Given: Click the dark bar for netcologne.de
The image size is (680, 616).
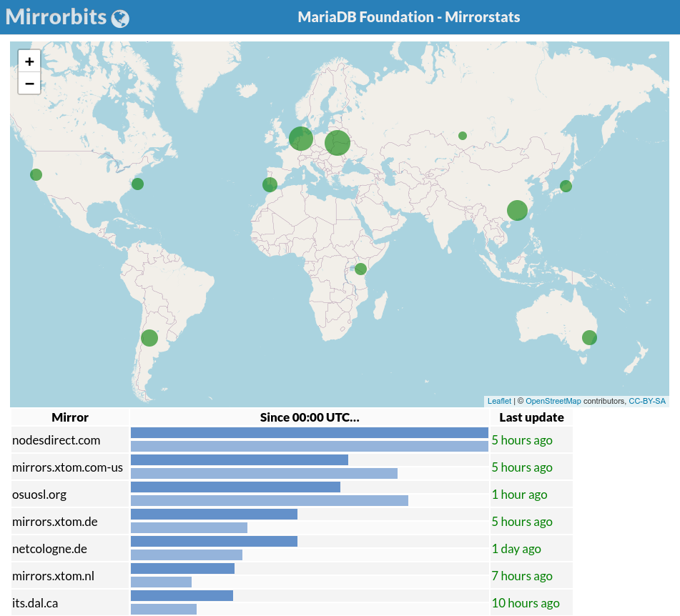Looking at the screenshot, I should pos(215,541).
